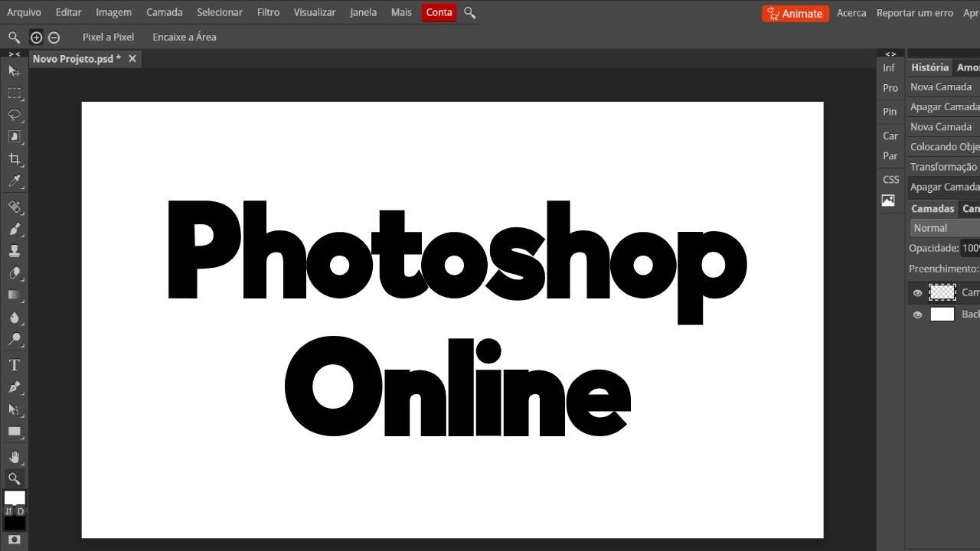Image resolution: width=980 pixels, height=551 pixels.
Task: Select the Move tool
Action: pos(14,71)
